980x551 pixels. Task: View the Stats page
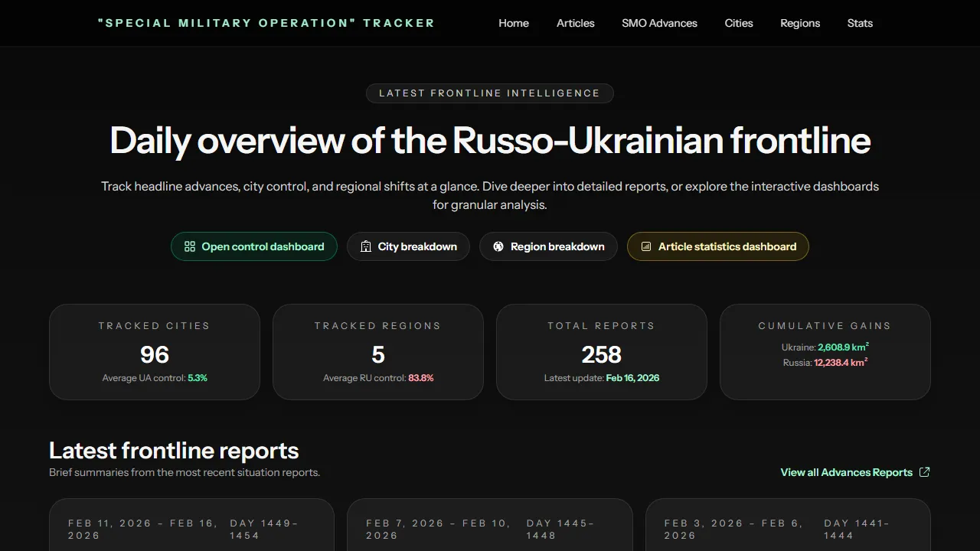pos(860,23)
